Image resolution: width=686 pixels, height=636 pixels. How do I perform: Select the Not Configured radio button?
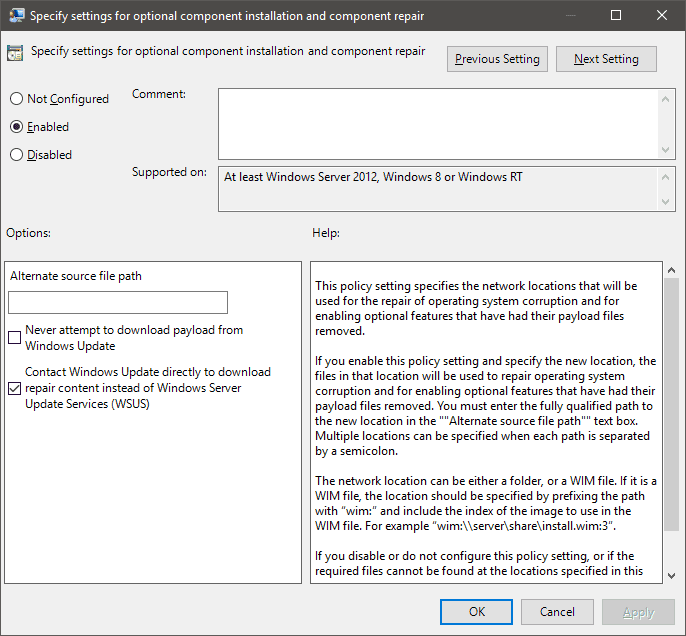click(x=16, y=99)
